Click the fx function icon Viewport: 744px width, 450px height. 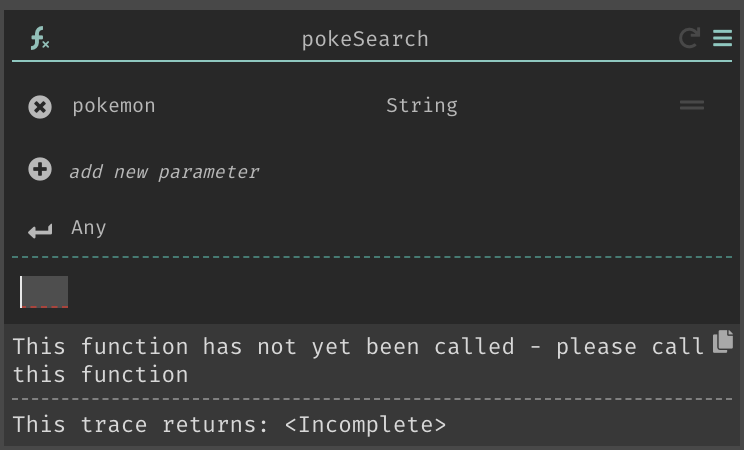tap(40, 38)
